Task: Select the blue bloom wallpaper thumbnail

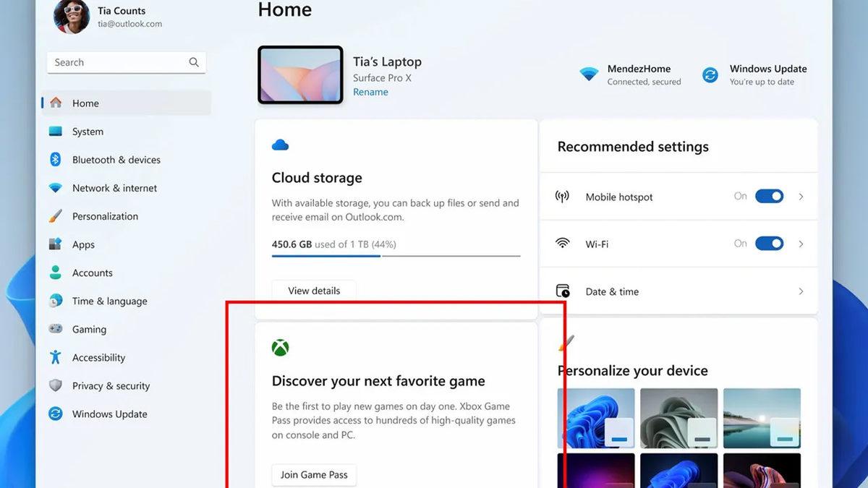Action: (596, 417)
